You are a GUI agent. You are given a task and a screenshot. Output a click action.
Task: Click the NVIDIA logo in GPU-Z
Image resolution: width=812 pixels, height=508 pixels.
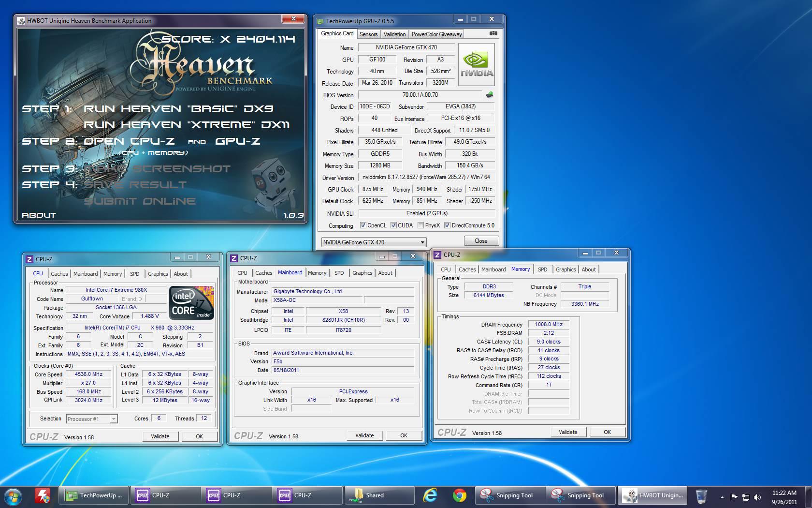(477, 65)
